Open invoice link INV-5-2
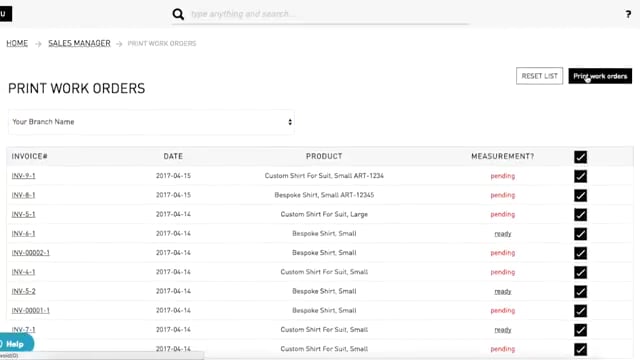Image resolution: width=640 pixels, height=360 pixels. coord(23,291)
